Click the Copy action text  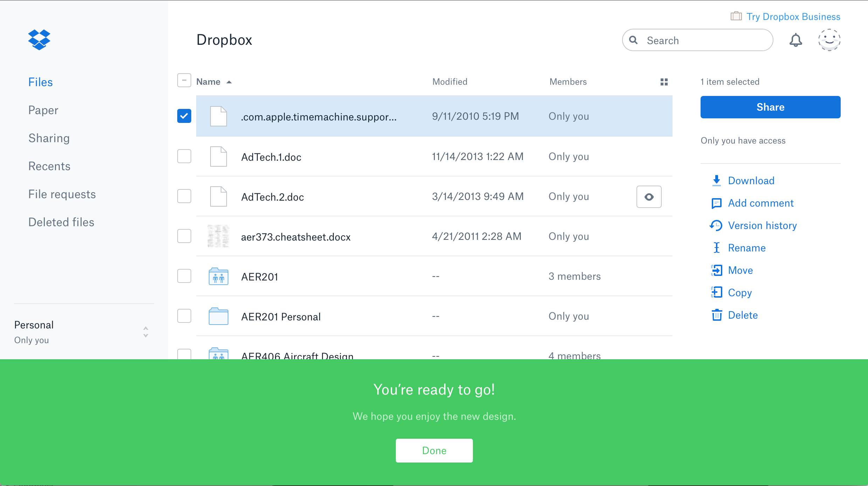click(x=740, y=293)
